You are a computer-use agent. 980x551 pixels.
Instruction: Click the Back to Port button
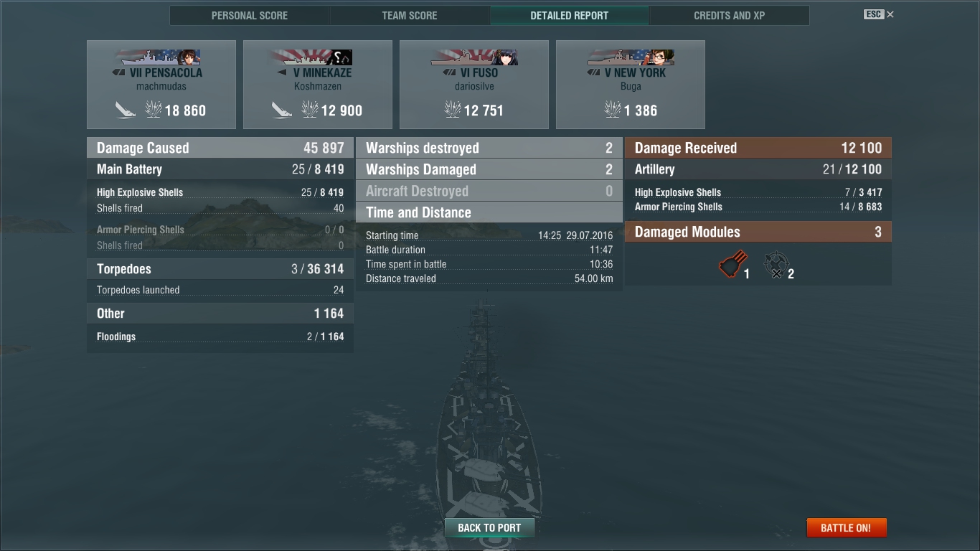click(x=489, y=527)
